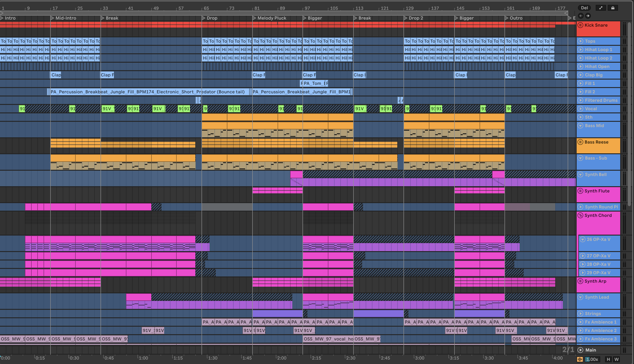The height and width of the screenshot is (364, 634).
Task: Toggle the H optimize height button
Action: [x=608, y=360]
